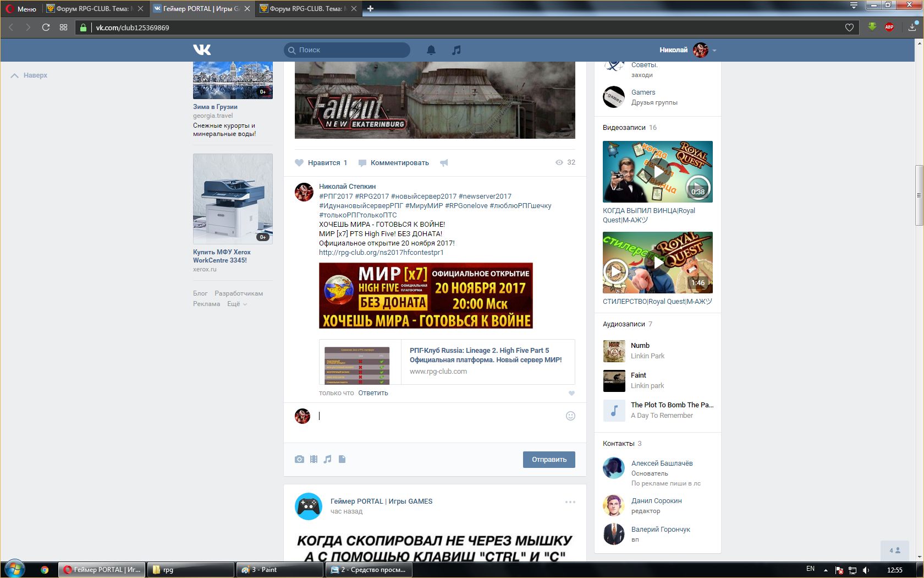
Task: Go to top with Наверх link
Action: tap(29, 75)
